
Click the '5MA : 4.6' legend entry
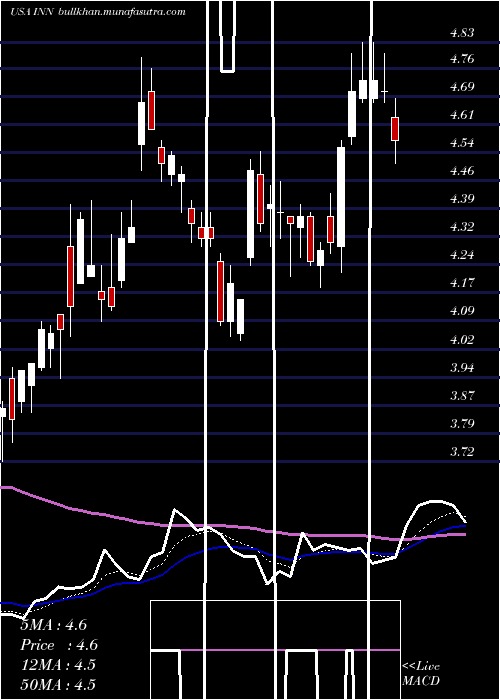54,625
